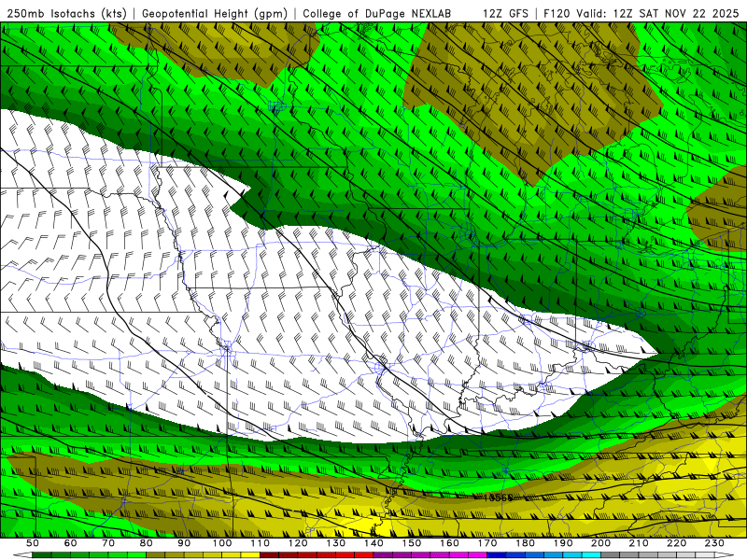The image size is (747, 560).
Task: Click the left arrow end of color bar
Action: 22,555
